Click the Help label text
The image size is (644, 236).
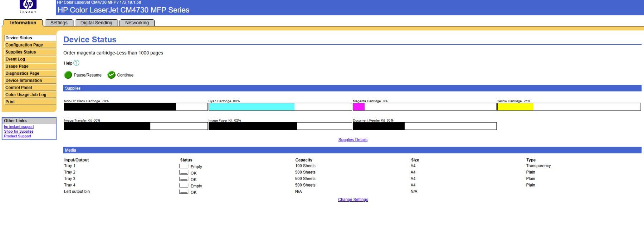click(68, 63)
